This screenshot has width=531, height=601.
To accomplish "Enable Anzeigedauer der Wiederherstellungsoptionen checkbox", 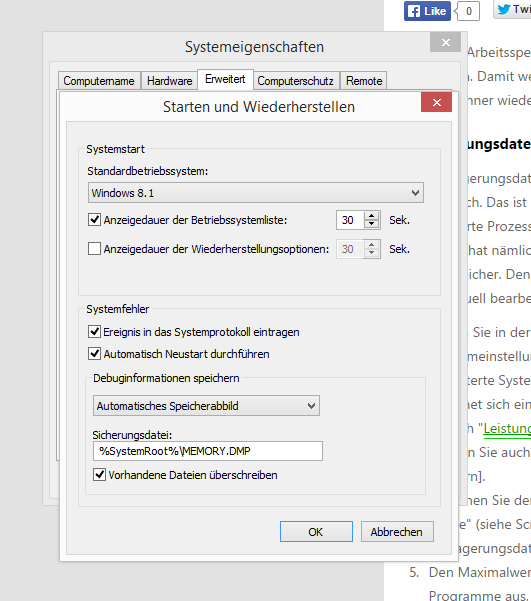I will tap(94, 248).
